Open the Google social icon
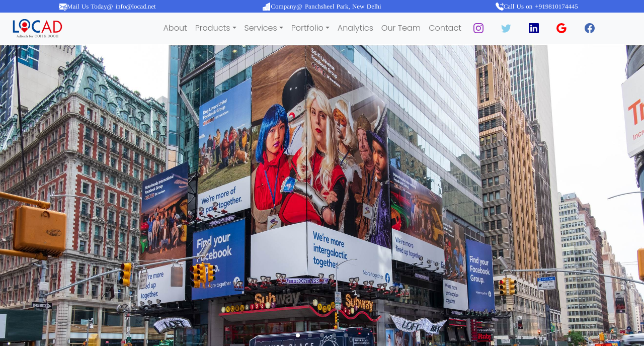644x362 pixels. click(561, 28)
